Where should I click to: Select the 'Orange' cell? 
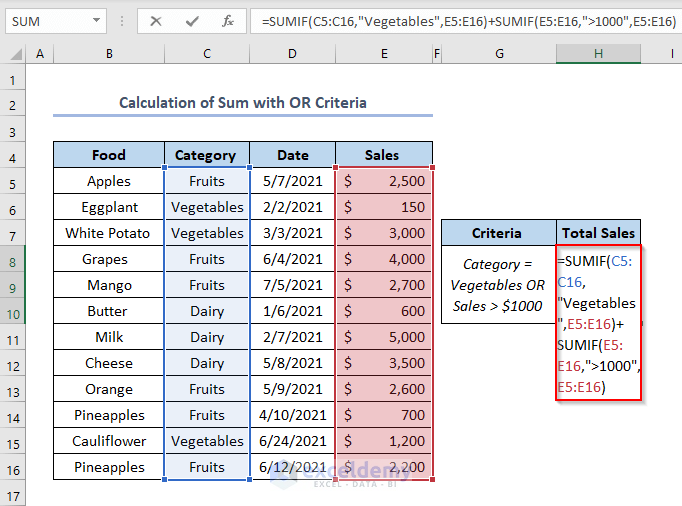pyautogui.click(x=109, y=389)
